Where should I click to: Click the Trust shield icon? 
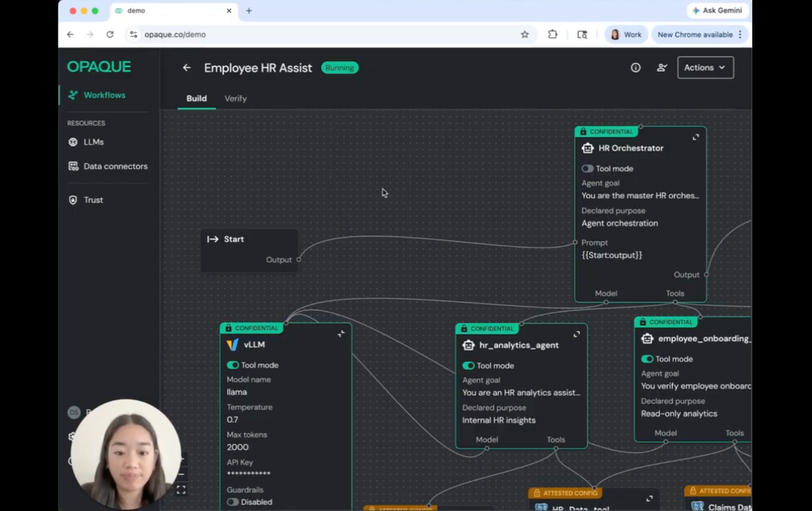tap(73, 200)
